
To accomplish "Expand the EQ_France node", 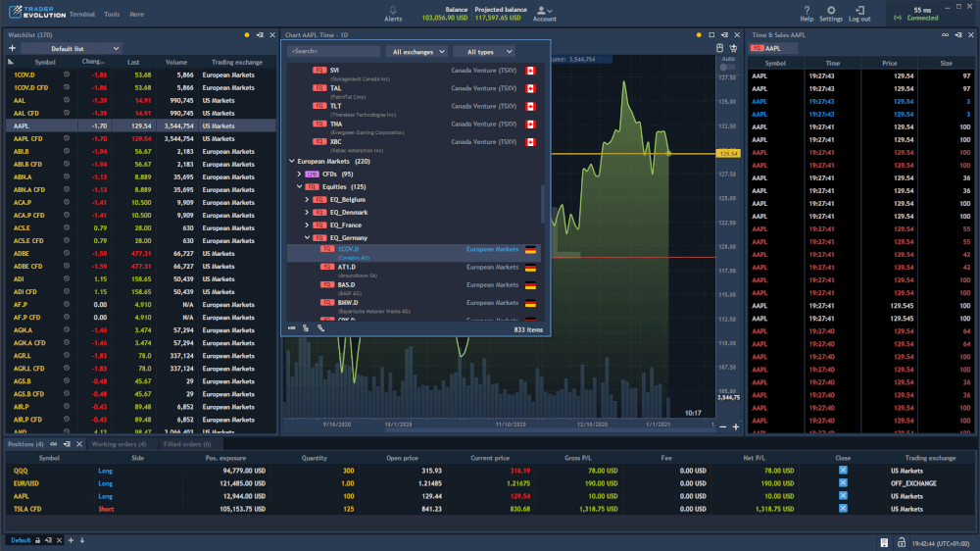I will pyautogui.click(x=307, y=225).
